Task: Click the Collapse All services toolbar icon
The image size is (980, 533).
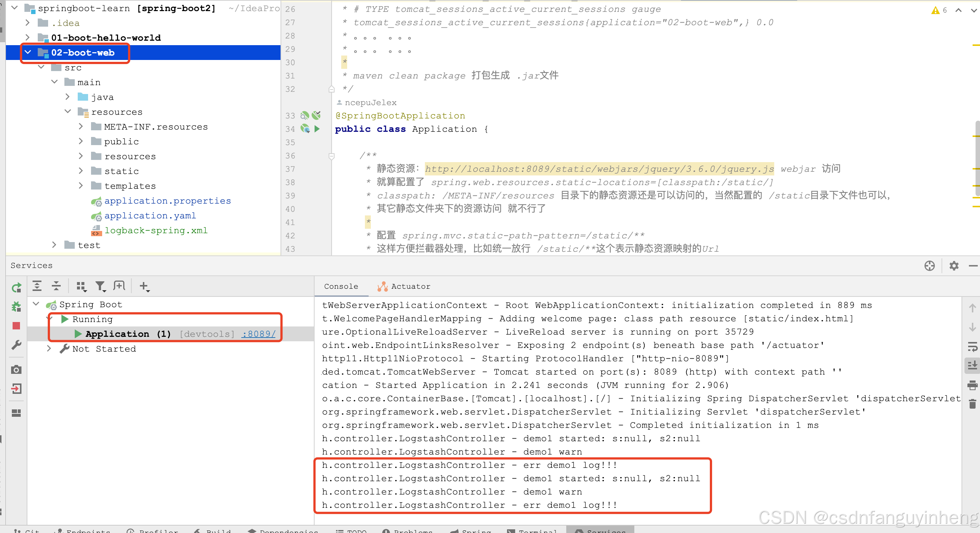Action: point(56,286)
